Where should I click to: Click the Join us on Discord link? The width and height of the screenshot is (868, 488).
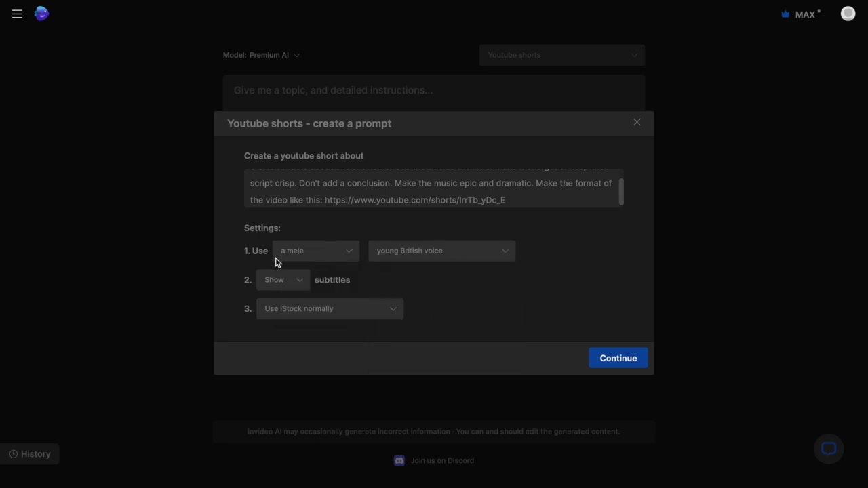pos(442,461)
